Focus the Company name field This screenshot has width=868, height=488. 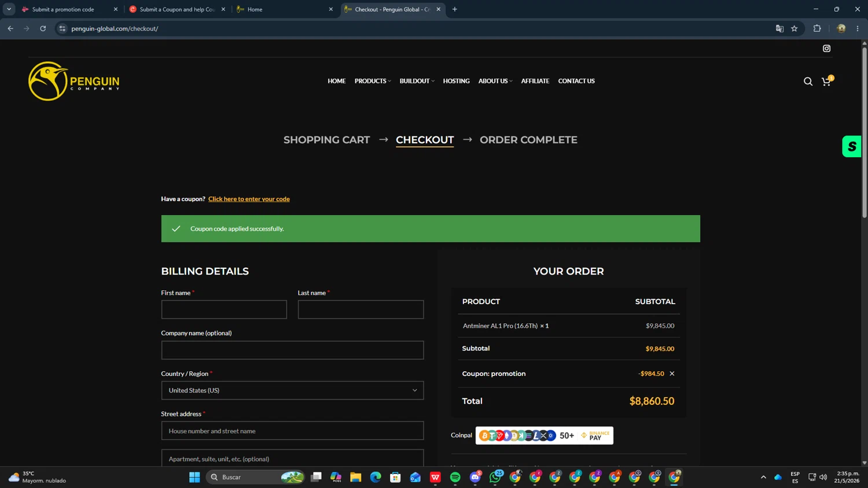292,350
